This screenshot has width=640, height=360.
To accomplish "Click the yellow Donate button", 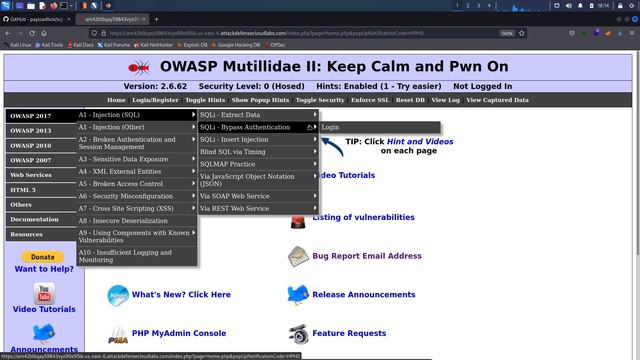I will click(42, 257).
